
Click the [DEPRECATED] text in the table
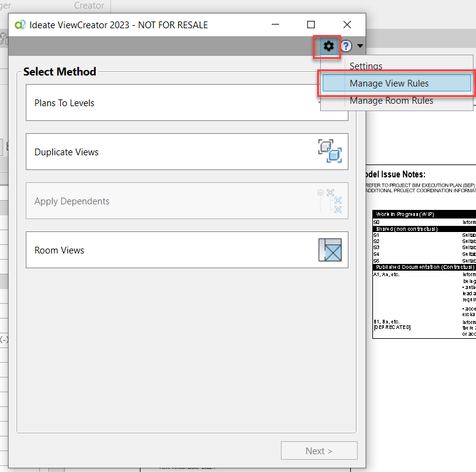(x=392, y=327)
